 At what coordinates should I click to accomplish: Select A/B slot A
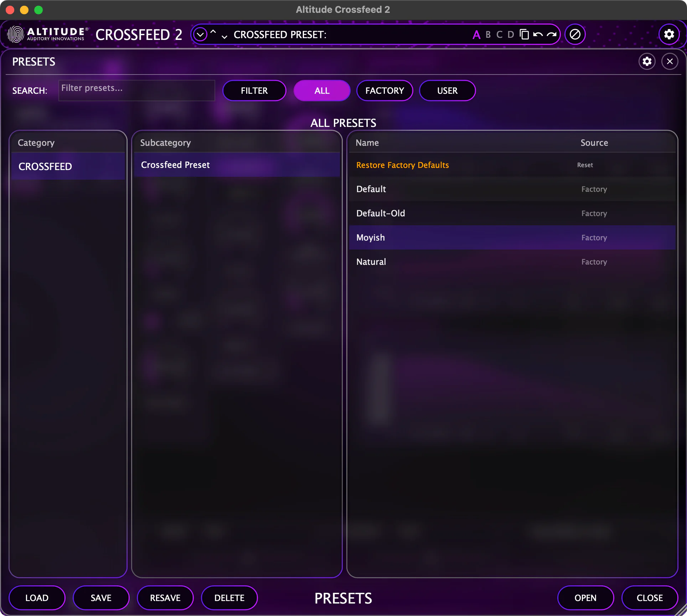476,35
